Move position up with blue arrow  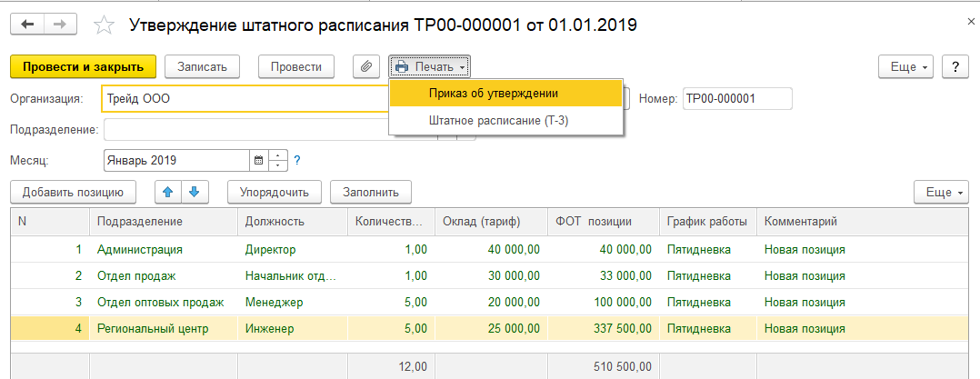click(x=167, y=192)
